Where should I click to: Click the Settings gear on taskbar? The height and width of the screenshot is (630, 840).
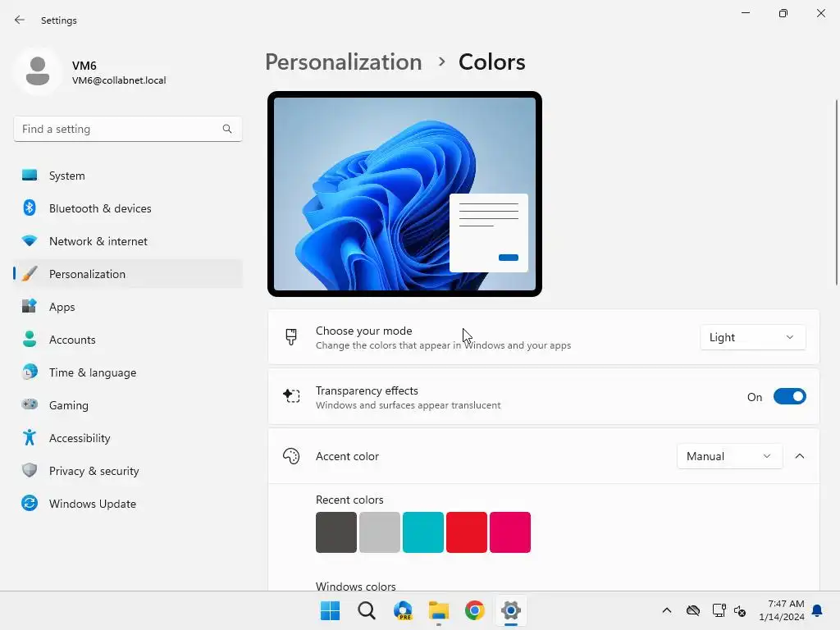click(511, 610)
